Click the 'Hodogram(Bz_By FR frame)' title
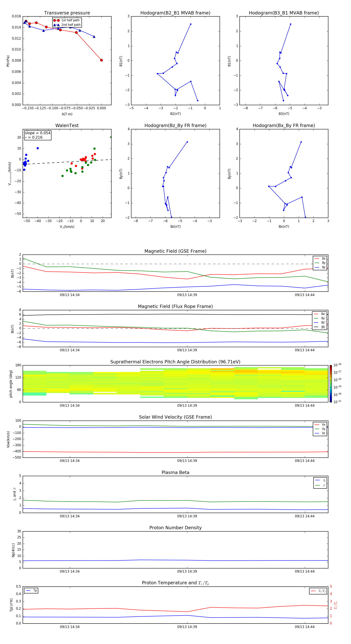The image size is (351, 644). 175,125
